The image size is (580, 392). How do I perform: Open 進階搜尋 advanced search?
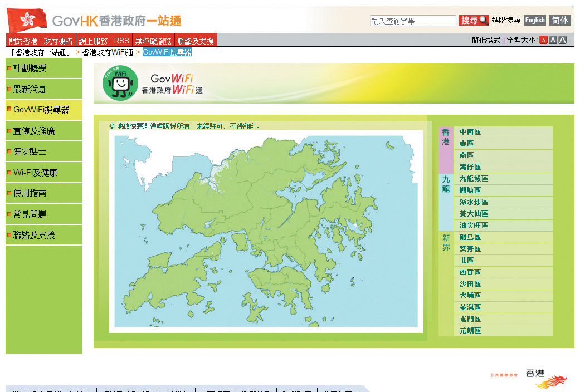tap(506, 21)
